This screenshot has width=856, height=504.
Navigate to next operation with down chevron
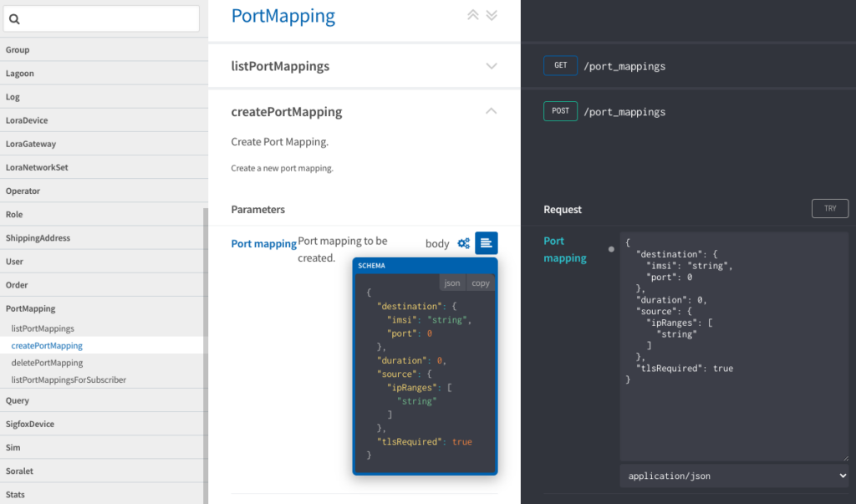(x=492, y=16)
